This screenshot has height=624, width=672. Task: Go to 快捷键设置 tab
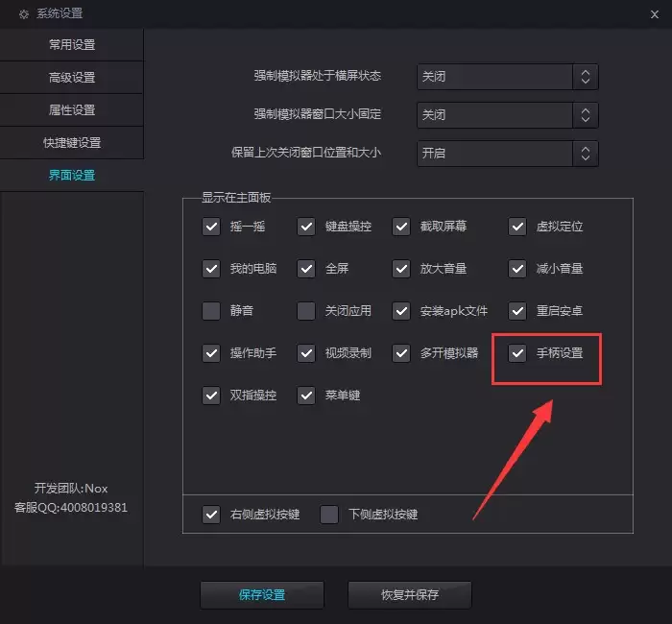coord(72,143)
